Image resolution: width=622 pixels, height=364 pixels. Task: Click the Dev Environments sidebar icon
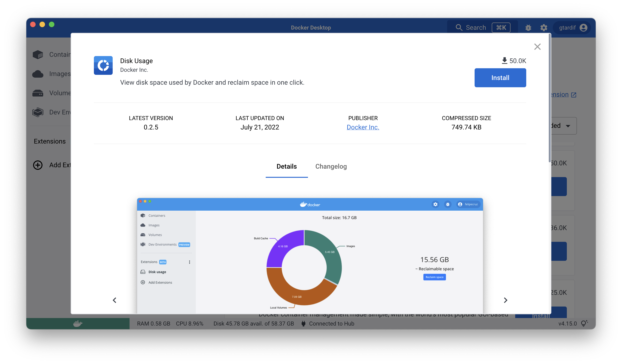click(x=38, y=112)
